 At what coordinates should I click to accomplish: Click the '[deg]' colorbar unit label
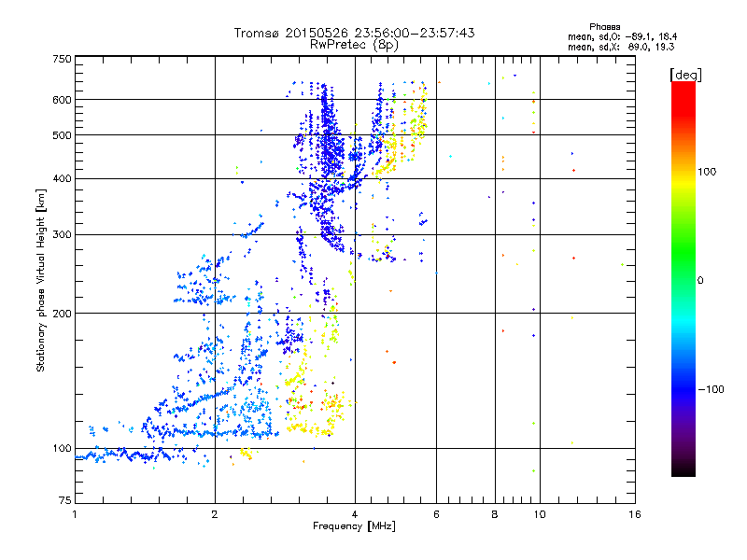[685, 75]
